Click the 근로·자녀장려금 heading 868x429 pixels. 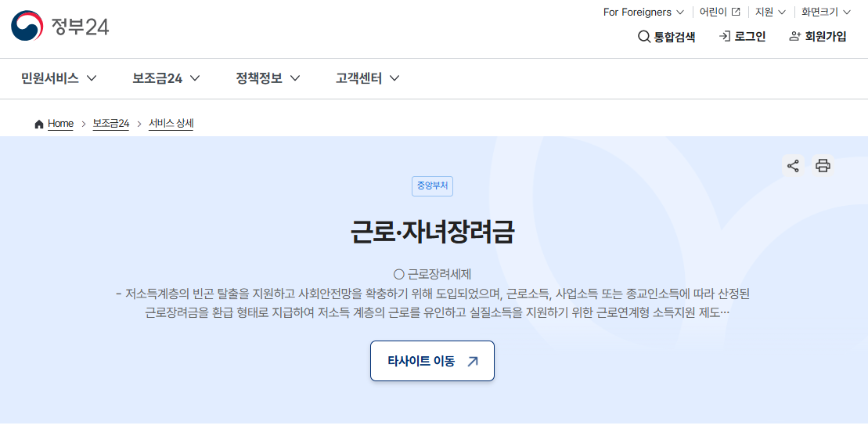pyautogui.click(x=432, y=233)
